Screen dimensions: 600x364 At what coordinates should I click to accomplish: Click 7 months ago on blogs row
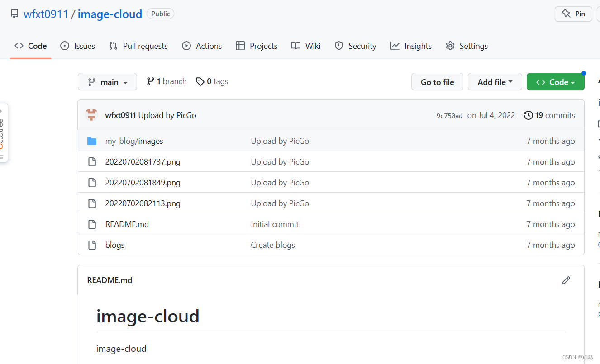tap(551, 245)
